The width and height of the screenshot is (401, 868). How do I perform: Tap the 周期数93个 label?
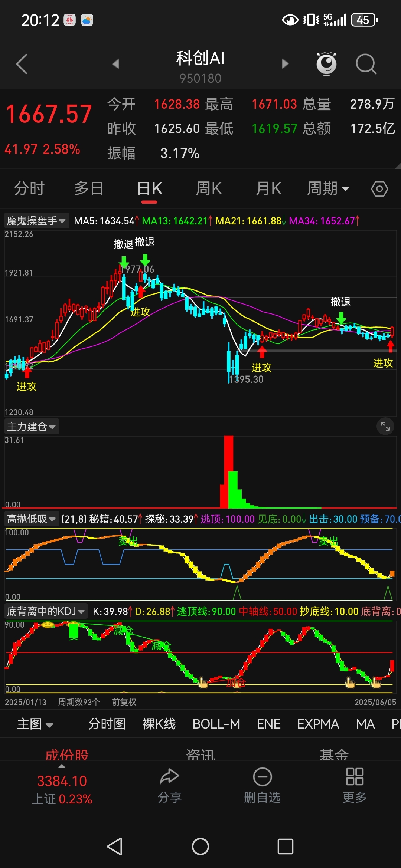[79, 702]
